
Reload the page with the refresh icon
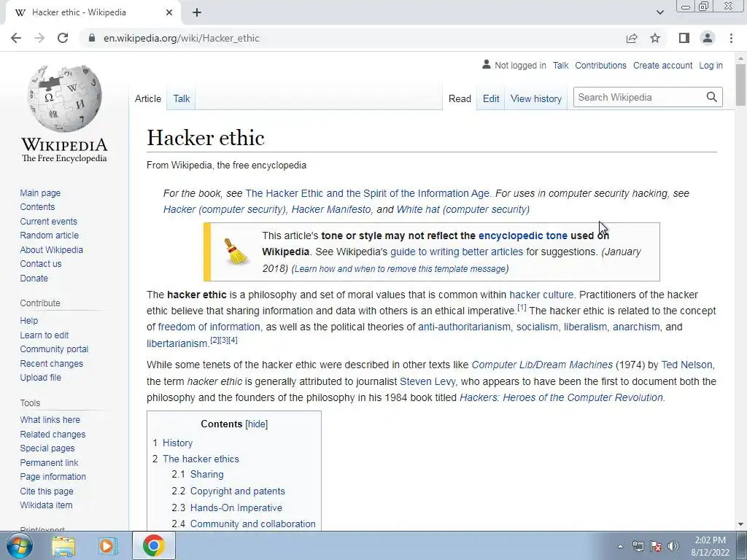[63, 38]
